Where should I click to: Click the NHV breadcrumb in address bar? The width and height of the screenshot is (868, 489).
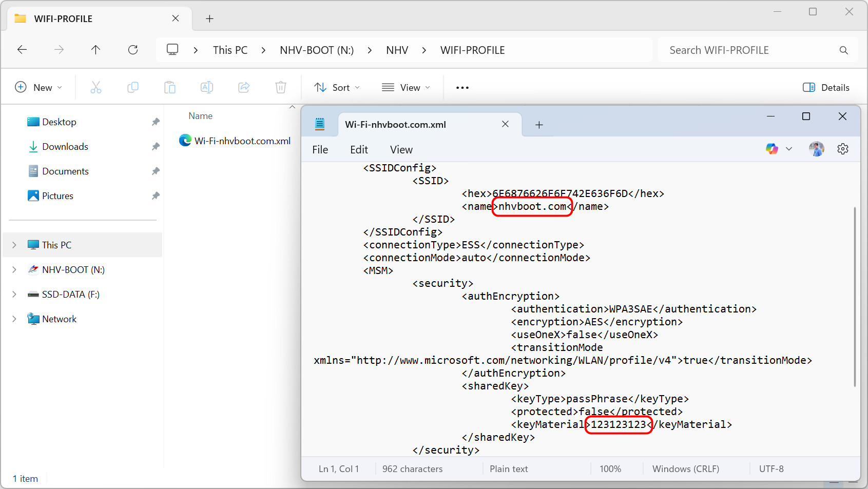(x=397, y=50)
